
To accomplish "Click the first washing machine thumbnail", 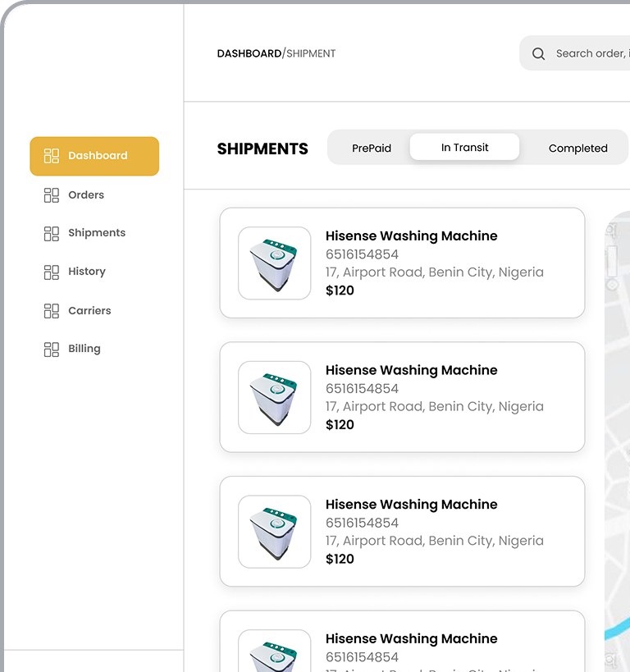I will point(274,263).
